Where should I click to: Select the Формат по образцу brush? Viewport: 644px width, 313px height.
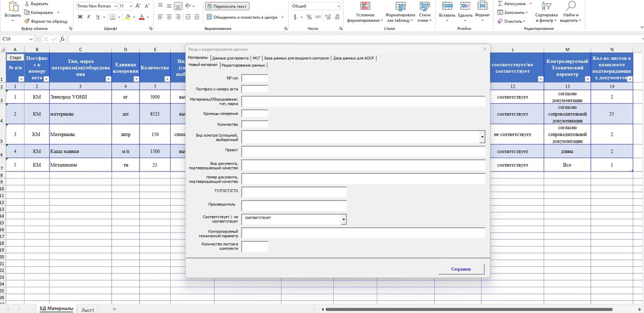point(26,21)
